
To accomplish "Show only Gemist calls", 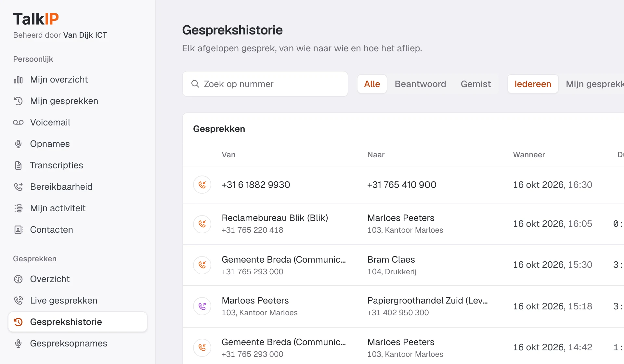I will pos(475,84).
